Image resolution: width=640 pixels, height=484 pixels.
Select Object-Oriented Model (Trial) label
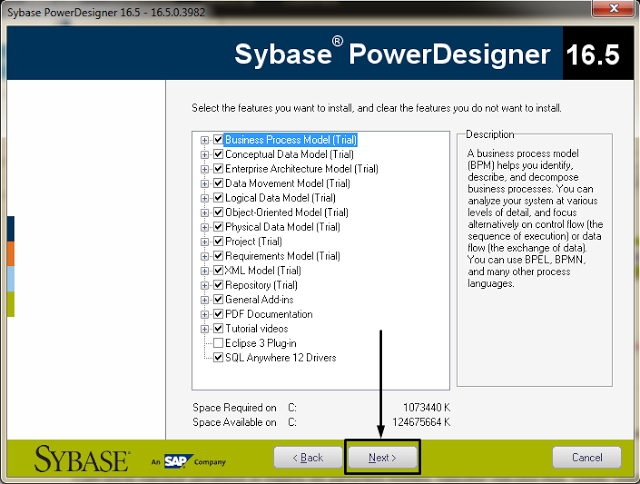(x=287, y=213)
